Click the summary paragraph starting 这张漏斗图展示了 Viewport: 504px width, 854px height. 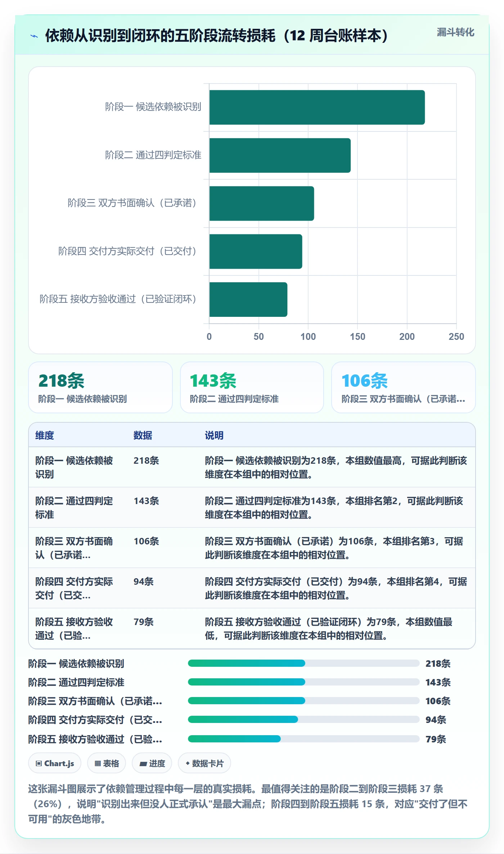pos(248,804)
